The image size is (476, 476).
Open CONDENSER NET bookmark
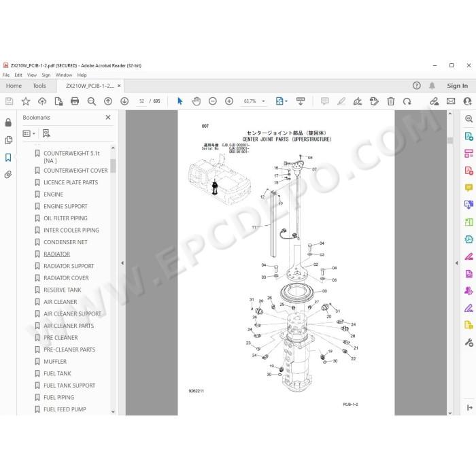pyautogui.click(x=65, y=242)
